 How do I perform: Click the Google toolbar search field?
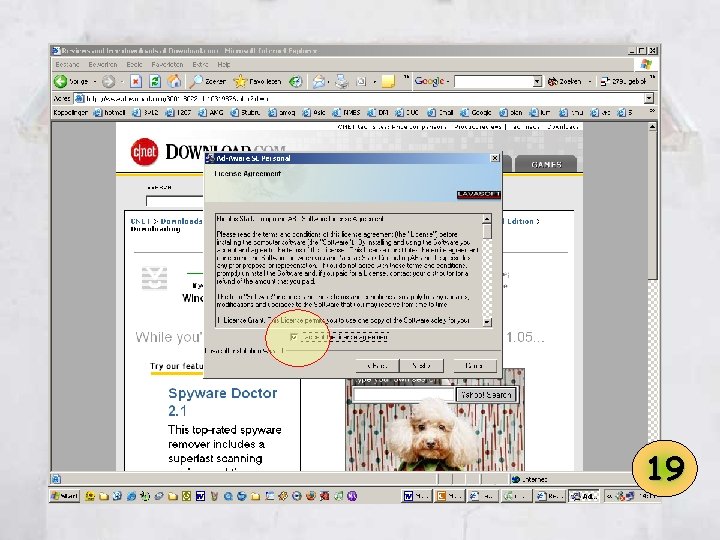(x=494, y=82)
